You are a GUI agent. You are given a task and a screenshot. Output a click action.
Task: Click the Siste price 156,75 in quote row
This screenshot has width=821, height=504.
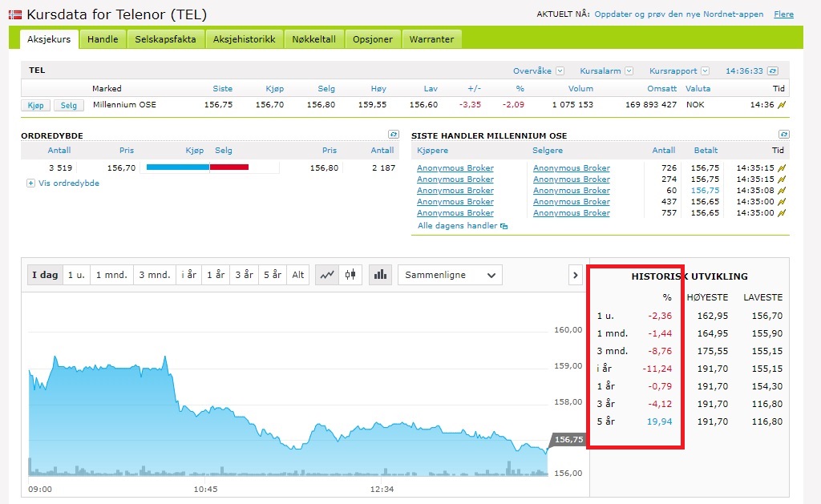click(x=218, y=105)
